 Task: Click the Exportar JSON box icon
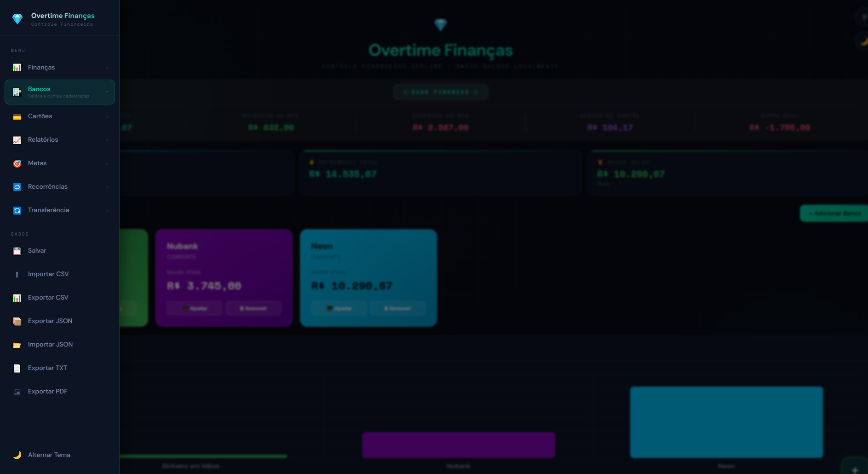pos(17,321)
